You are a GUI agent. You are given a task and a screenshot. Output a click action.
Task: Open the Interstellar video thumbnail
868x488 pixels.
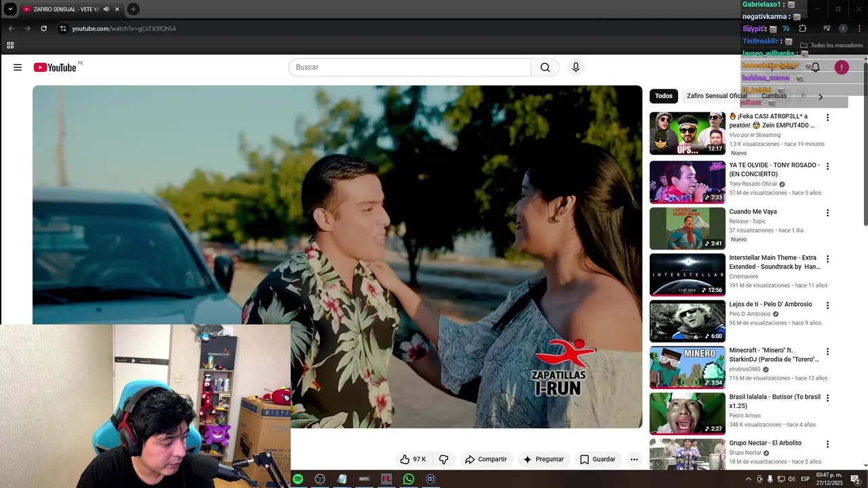tap(688, 274)
